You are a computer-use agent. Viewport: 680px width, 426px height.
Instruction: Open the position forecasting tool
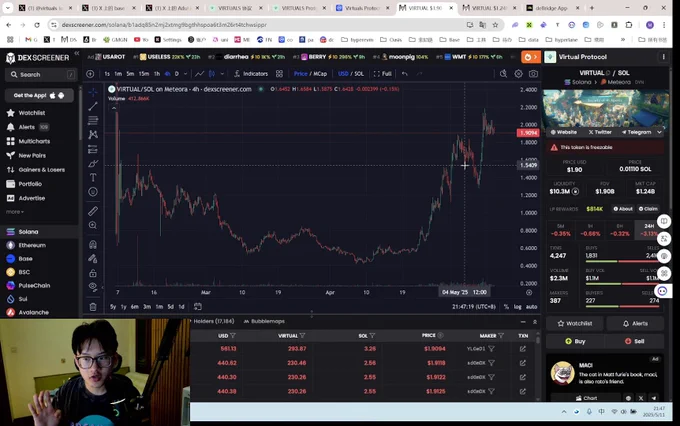tap(93, 149)
